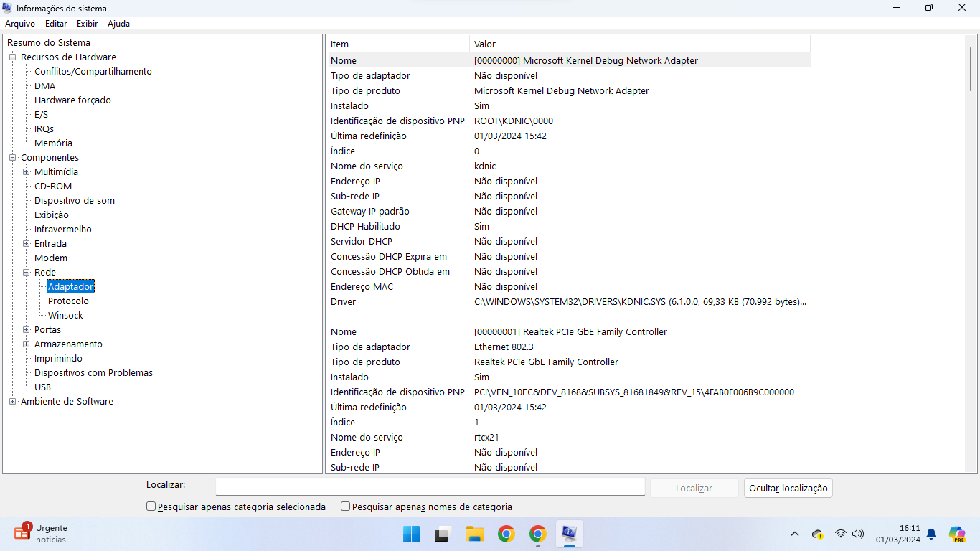The image size is (980, 551).
Task: Collapse the Rede tree node
Action: (x=26, y=273)
